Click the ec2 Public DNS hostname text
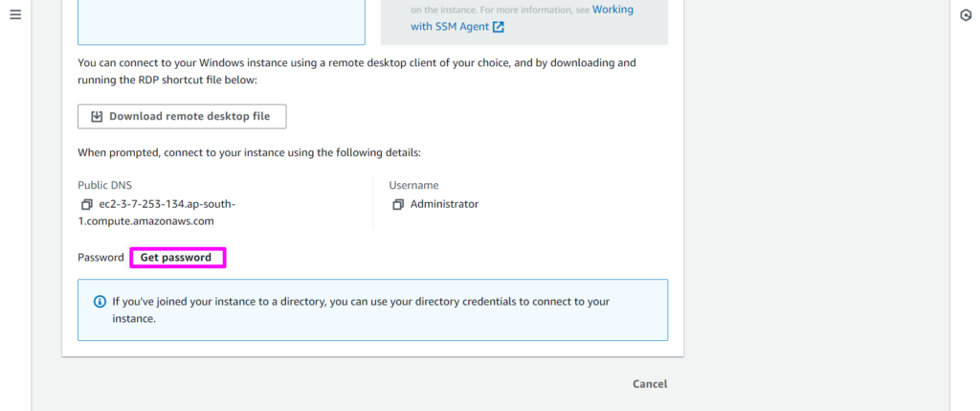980x411 pixels. [157, 213]
